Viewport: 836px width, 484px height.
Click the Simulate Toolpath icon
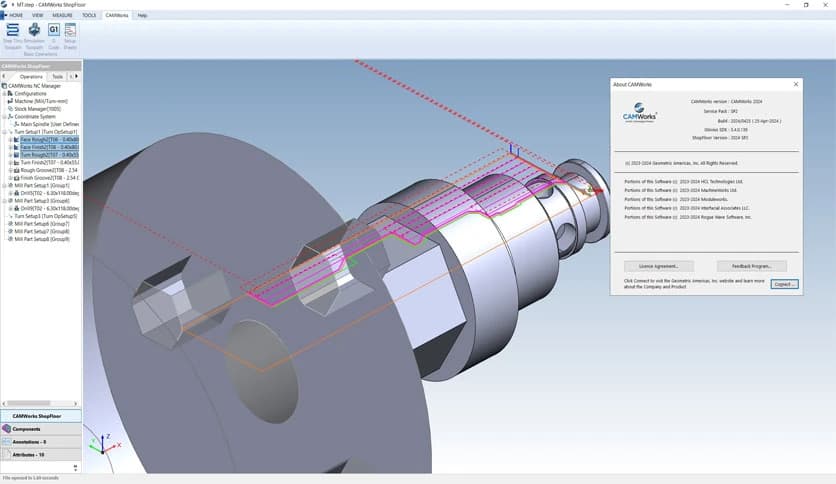pyautogui.click(x=34, y=30)
